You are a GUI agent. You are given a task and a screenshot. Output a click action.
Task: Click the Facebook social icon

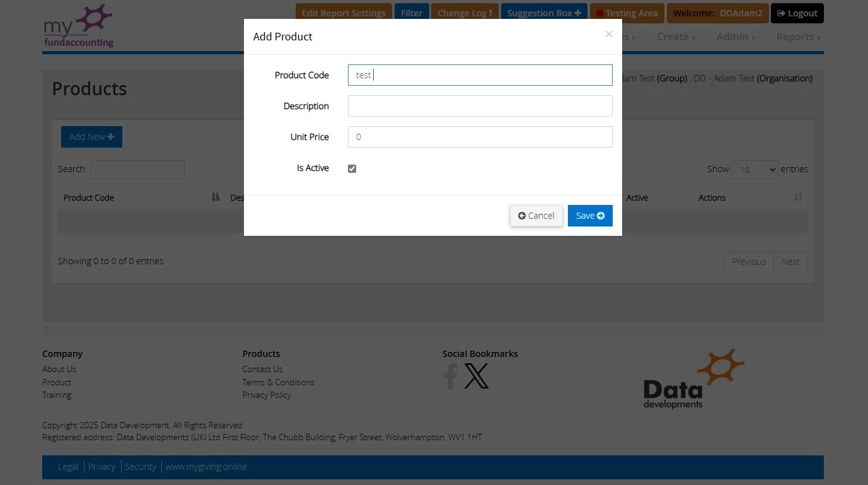pos(451,376)
